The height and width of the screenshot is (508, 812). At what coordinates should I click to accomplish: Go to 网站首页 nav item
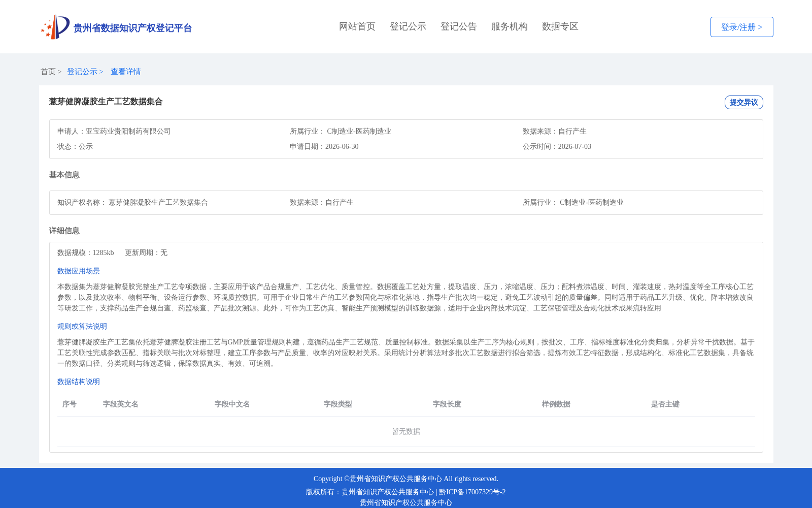pyautogui.click(x=357, y=26)
